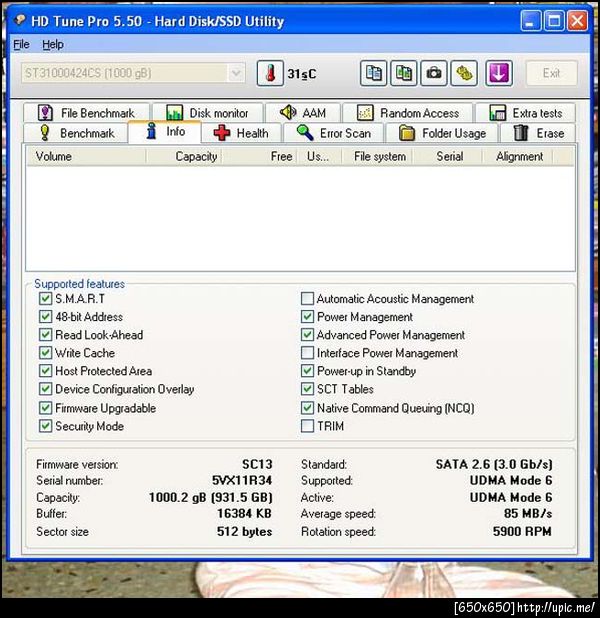Click the Exit button

point(551,73)
